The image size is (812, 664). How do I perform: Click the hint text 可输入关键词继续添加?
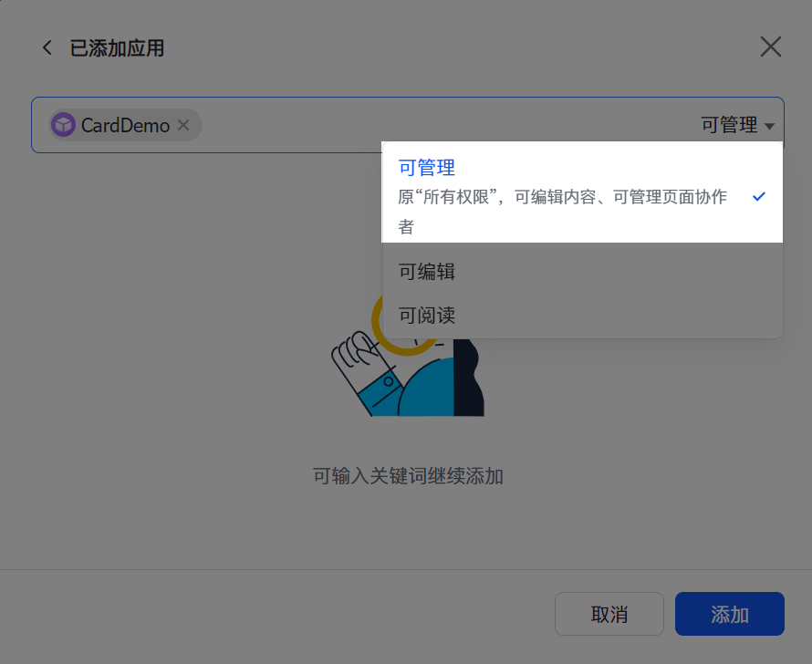point(408,476)
